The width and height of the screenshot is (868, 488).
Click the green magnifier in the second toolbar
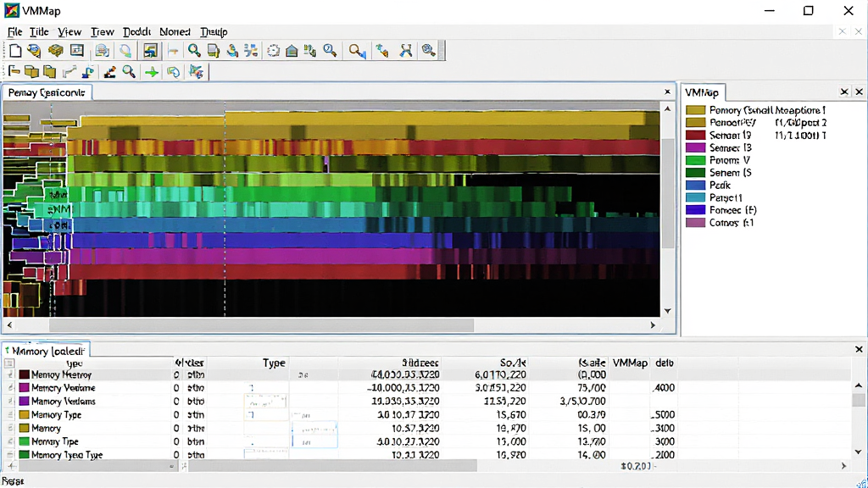(129, 72)
